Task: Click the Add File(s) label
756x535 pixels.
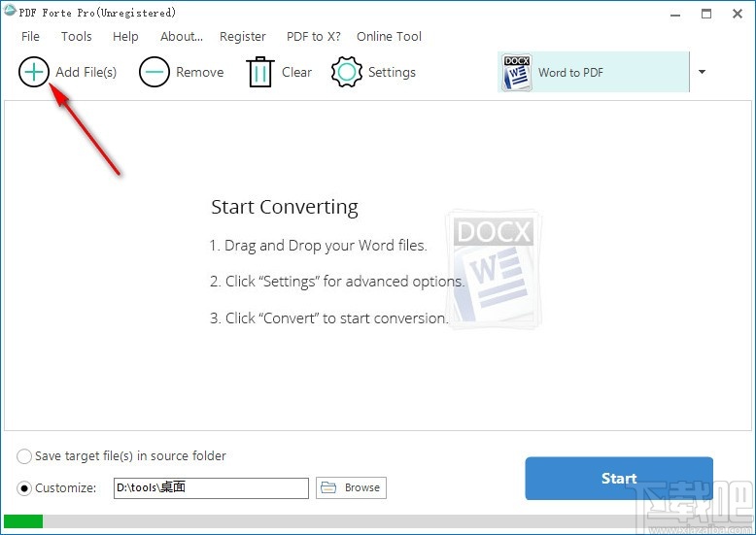Action: (86, 72)
